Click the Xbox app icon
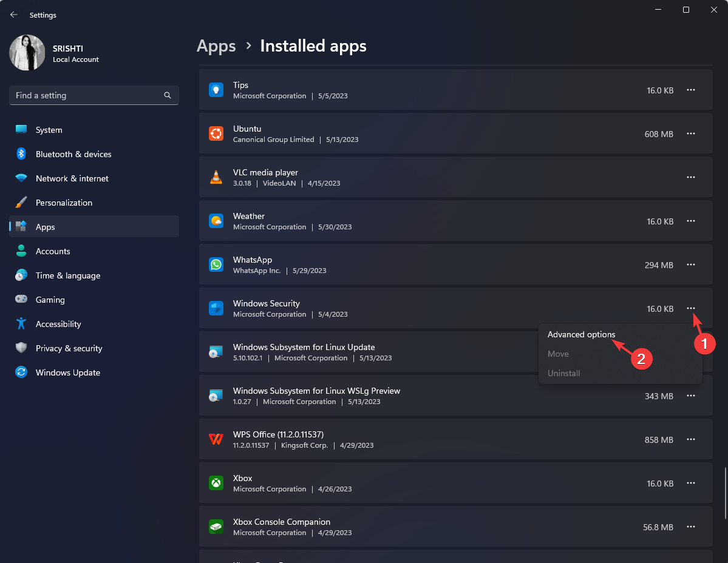Image resolution: width=728 pixels, height=563 pixels. click(216, 484)
